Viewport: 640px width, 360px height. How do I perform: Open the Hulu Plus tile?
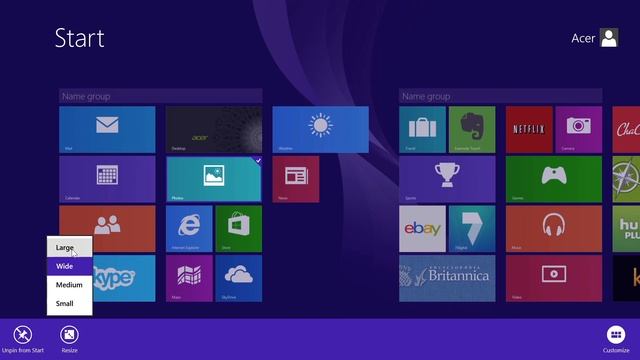627,229
